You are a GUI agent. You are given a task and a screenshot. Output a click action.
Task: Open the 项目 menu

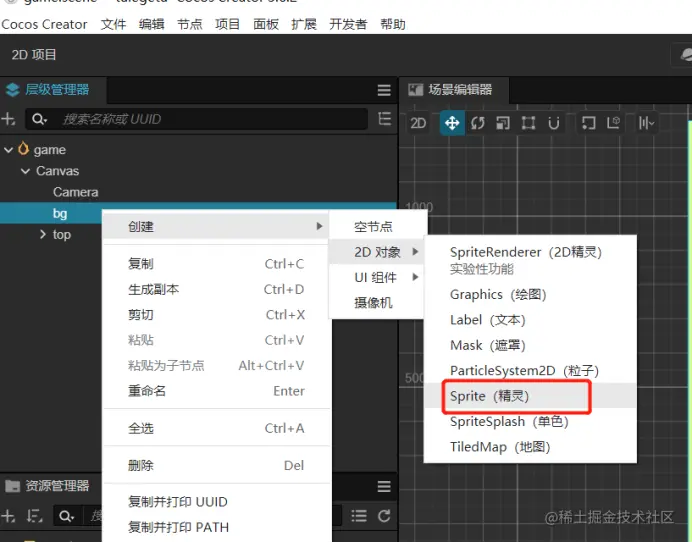coord(228,24)
